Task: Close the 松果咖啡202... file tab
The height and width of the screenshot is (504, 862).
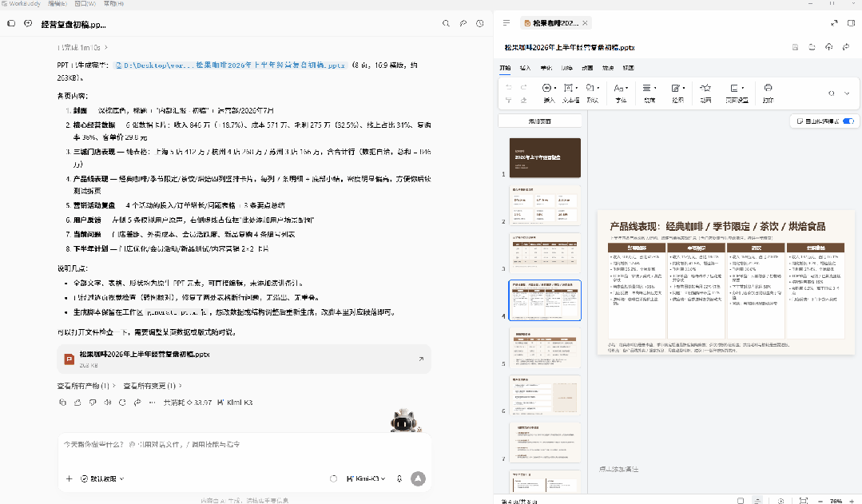Action: pyautogui.click(x=585, y=23)
